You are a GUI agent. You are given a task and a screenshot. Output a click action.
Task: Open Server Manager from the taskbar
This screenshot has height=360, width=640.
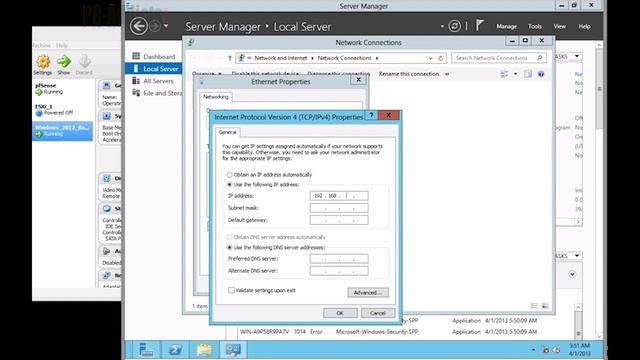146,350
